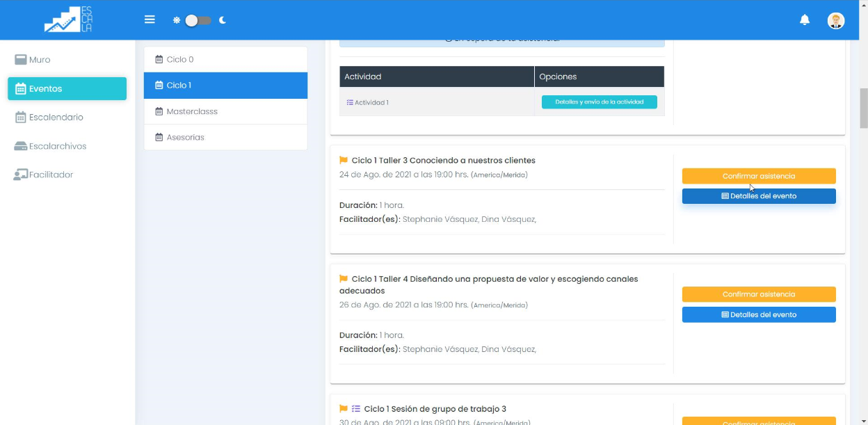The width and height of the screenshot is (868, 425).
Task: Click the page vertical scrollbar thumb
Action: (x=864, y=108)
